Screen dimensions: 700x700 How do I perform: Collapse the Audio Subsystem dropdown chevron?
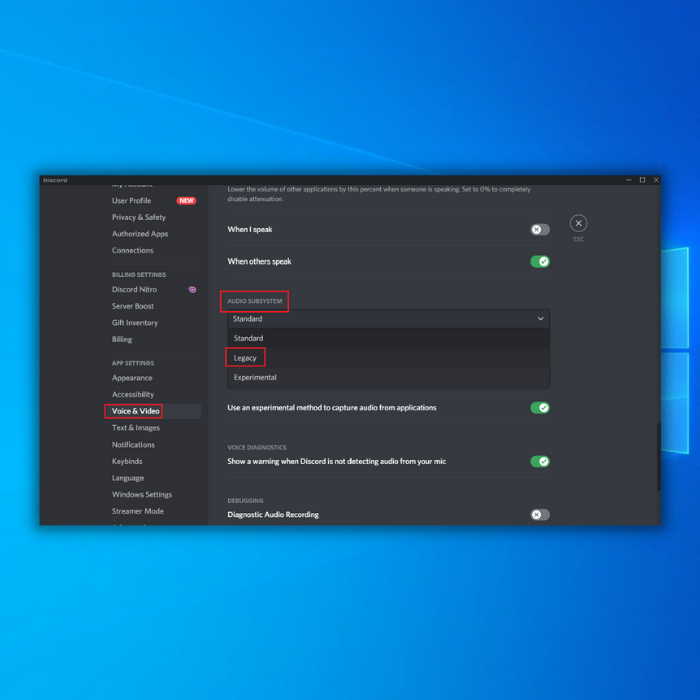(540, 319)
